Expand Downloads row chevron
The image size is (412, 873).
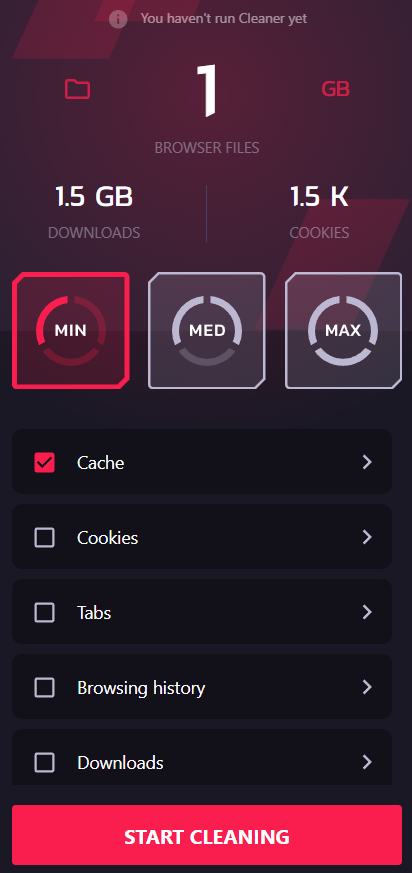coord(367,762)
